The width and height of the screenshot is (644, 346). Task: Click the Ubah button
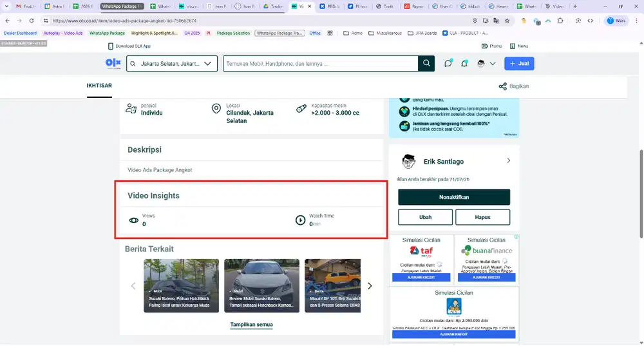point(425,217)
